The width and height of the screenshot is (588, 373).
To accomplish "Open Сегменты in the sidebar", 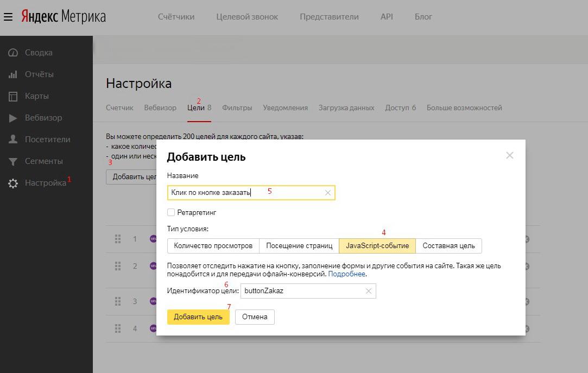I will click(43, 161).
